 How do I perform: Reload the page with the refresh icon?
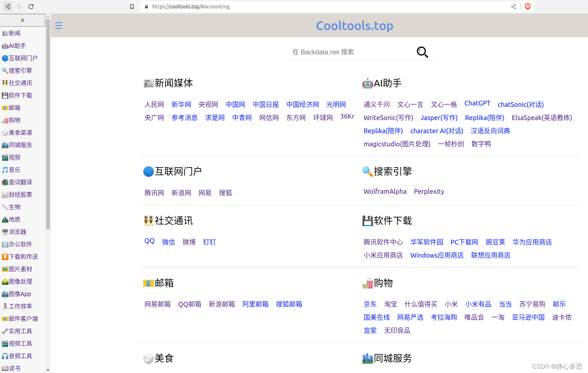(31, 7)
